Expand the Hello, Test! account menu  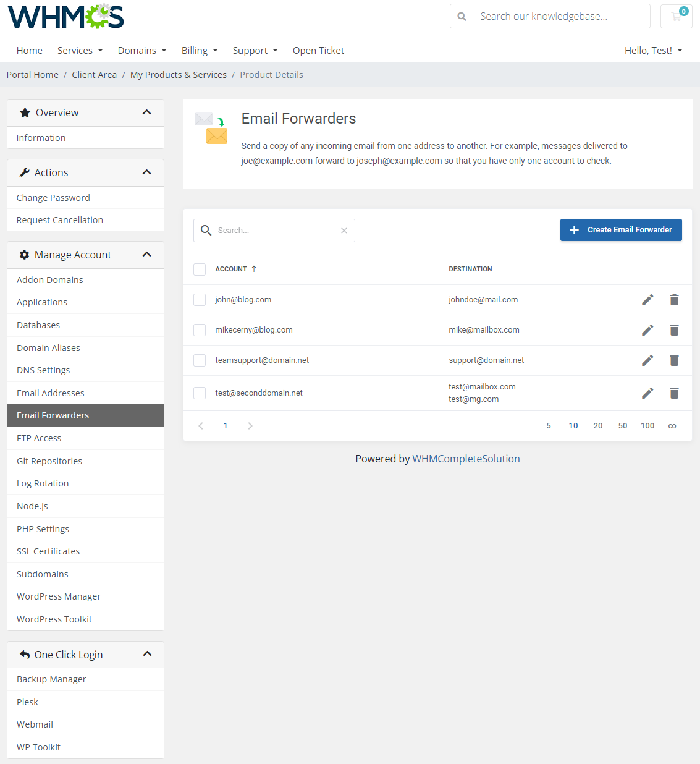point(653,50)
